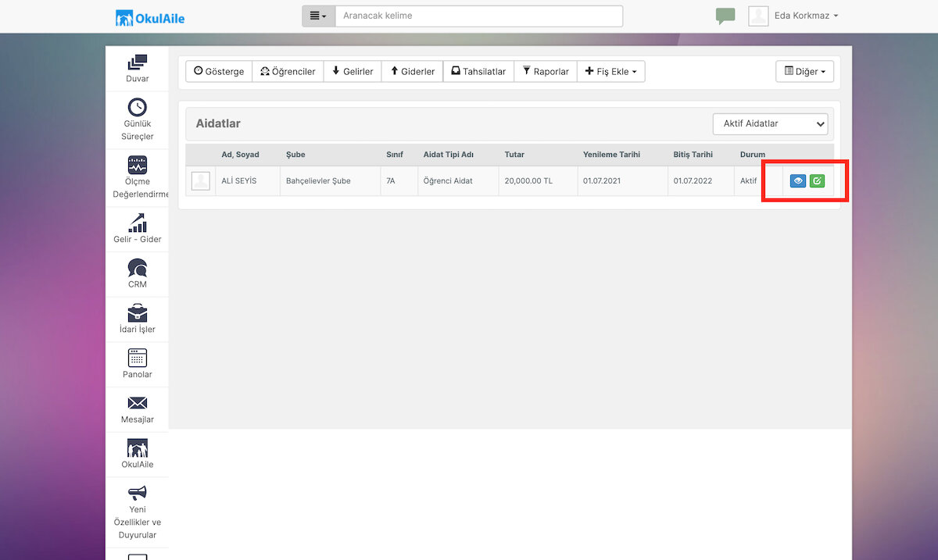Open İdari İşler sidebar module
The height and width of the screenshot is (560, 938).
click(x=137, y=320)
